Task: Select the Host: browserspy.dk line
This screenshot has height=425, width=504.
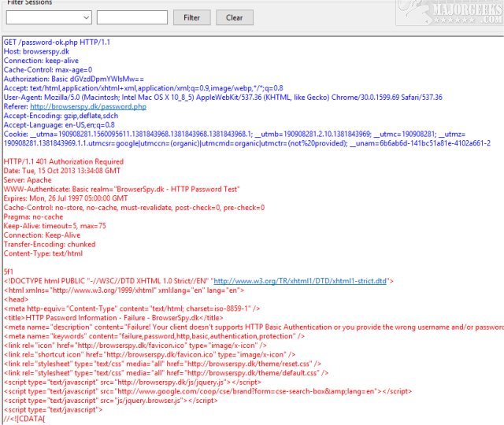Action: 36,51
